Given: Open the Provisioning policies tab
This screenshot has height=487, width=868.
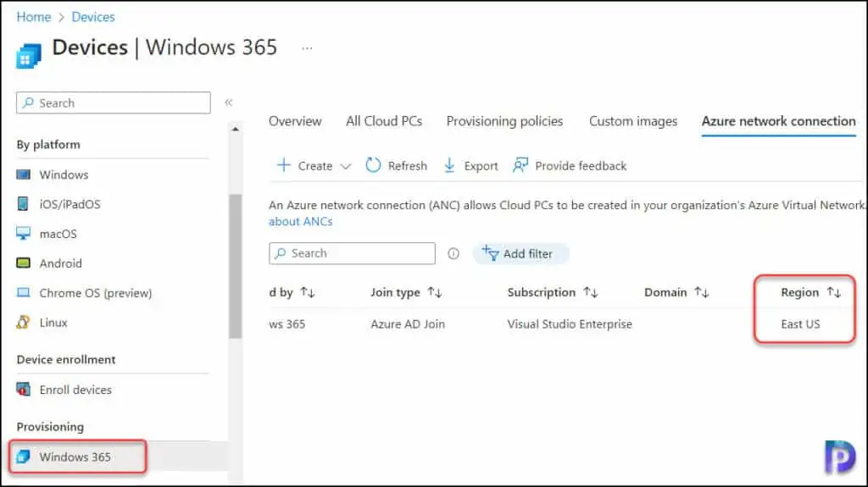Looking at the screenshot, I should coord(505,121).
